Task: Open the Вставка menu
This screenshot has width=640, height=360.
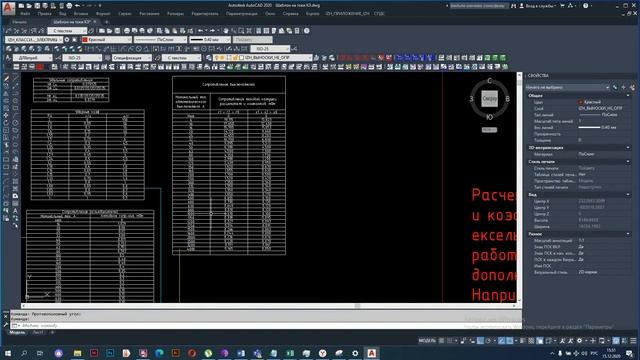Action: (x=81, y=13)
